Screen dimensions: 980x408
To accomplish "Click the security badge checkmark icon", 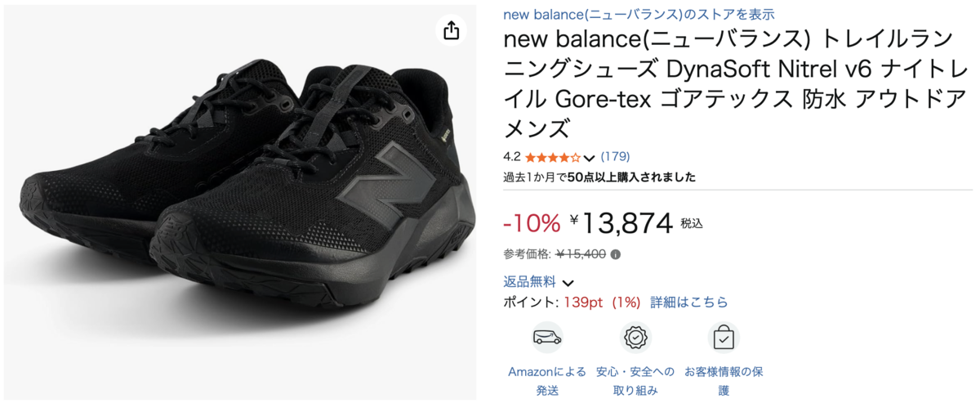I will click(x=635, y=337).
